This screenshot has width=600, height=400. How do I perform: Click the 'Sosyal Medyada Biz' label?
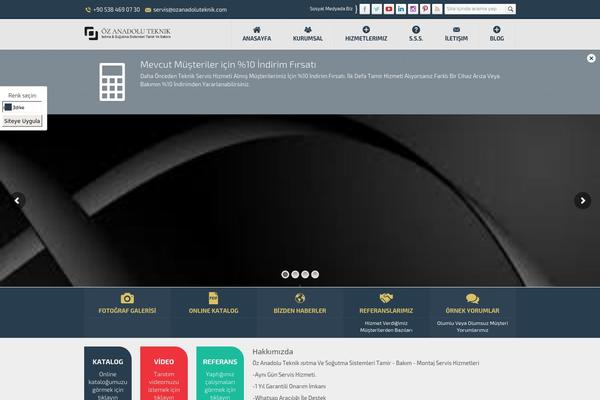click(331, 8)
